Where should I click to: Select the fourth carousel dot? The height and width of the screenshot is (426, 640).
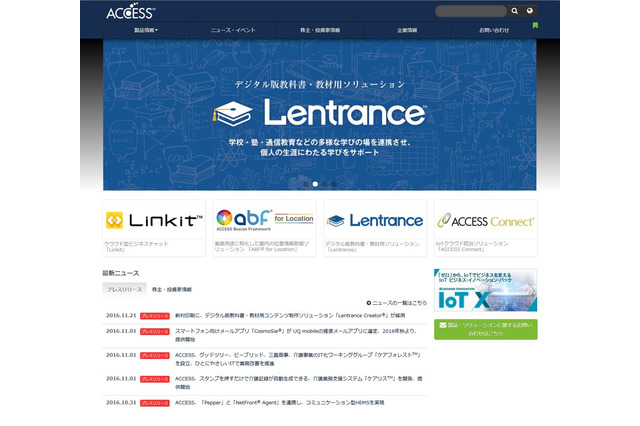click(333, 184)
